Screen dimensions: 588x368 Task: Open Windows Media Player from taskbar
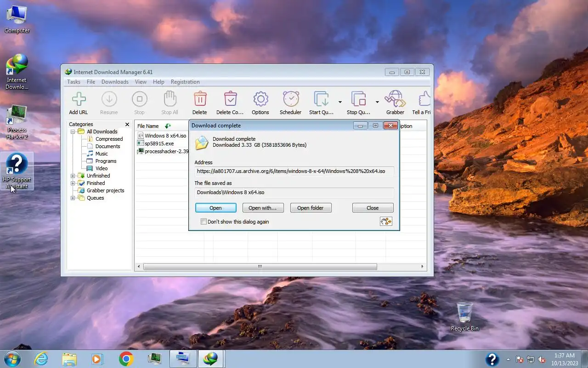point(97,359)
